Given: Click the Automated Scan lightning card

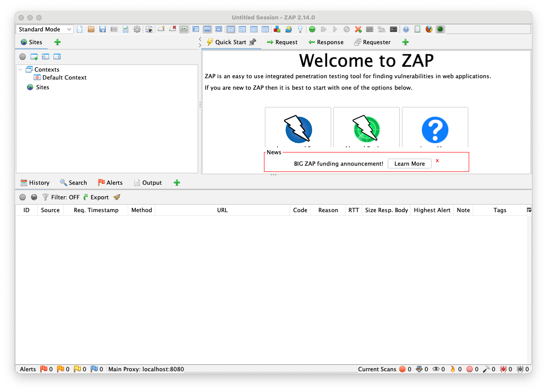Looking at the screenshot, I should [298, 127].
